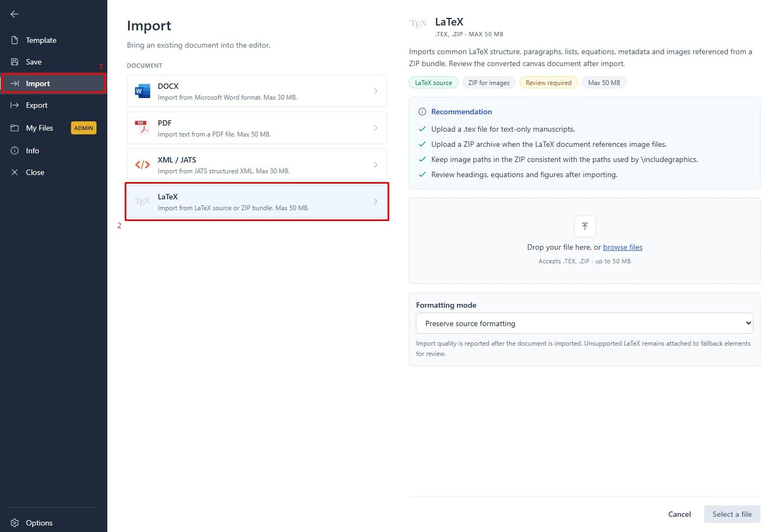Select the Export menu item

(x=54, y=105)
